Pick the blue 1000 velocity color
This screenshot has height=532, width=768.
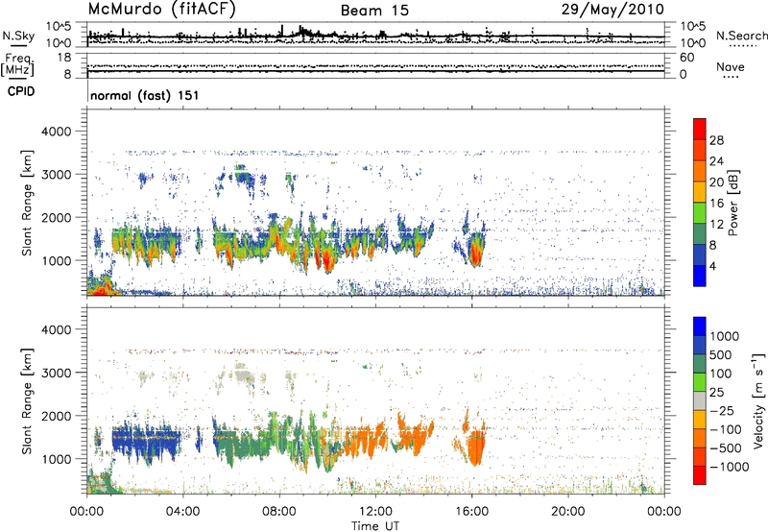click(x=700, y=326)
